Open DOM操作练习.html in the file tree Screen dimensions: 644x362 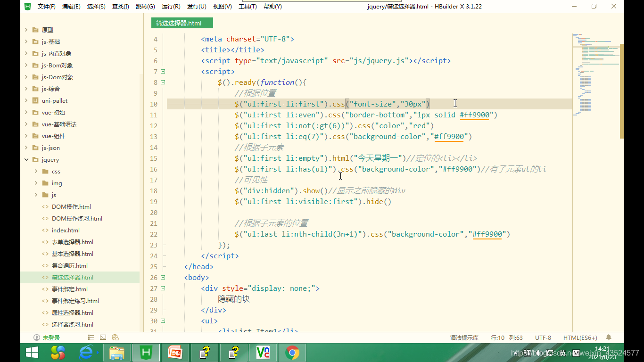[77, 218]
